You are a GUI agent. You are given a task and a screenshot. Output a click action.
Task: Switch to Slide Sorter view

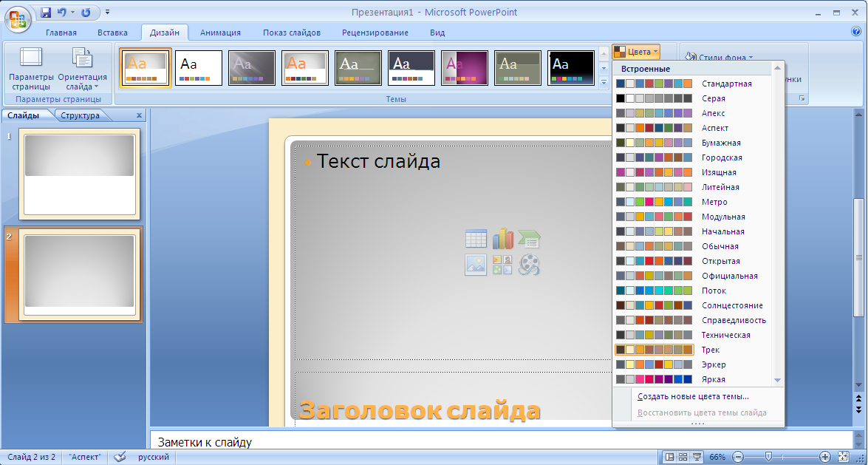[683, 458]
